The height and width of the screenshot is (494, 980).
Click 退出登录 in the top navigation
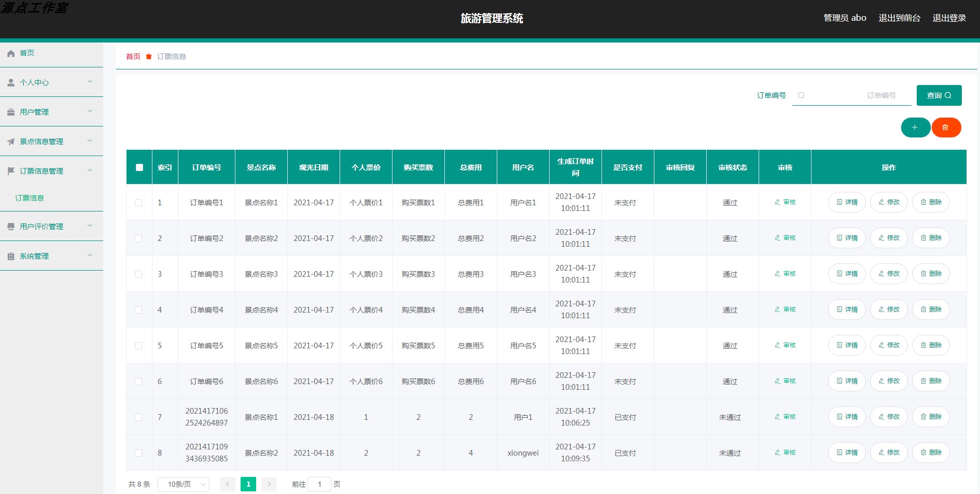point(949,18)
